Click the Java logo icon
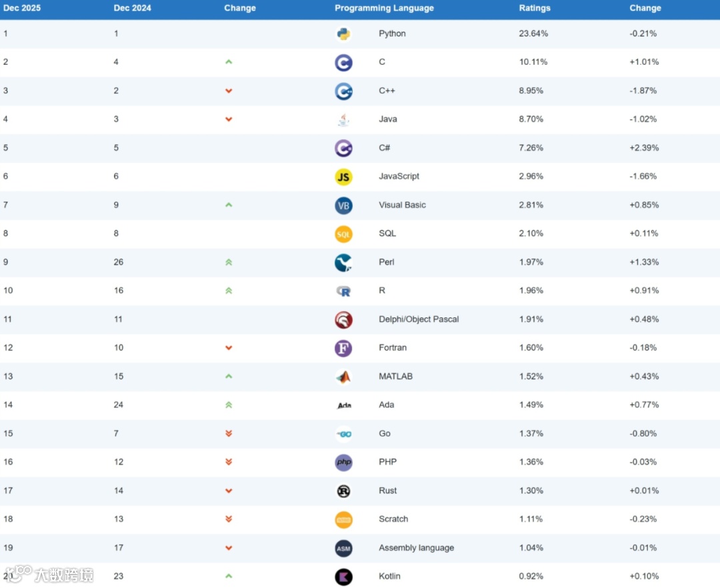Screen dimensions: 720x588 point(343,120)
